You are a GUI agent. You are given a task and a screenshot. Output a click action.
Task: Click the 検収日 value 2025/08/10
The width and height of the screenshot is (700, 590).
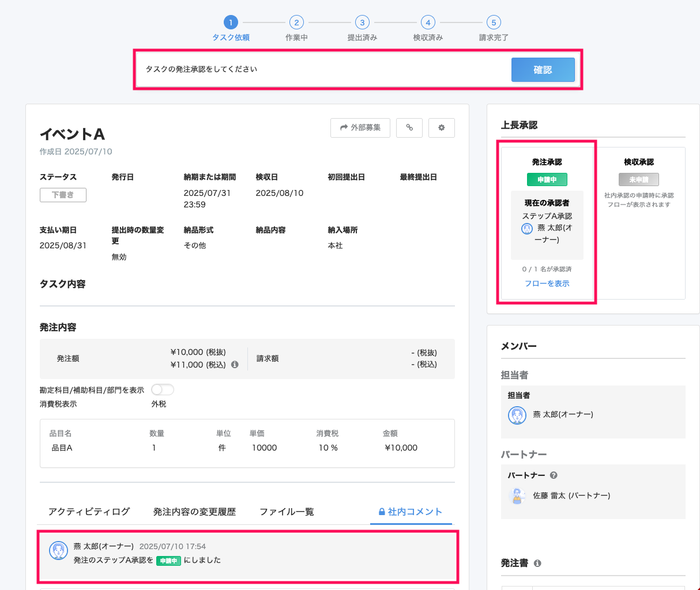(x=280, y=193)
